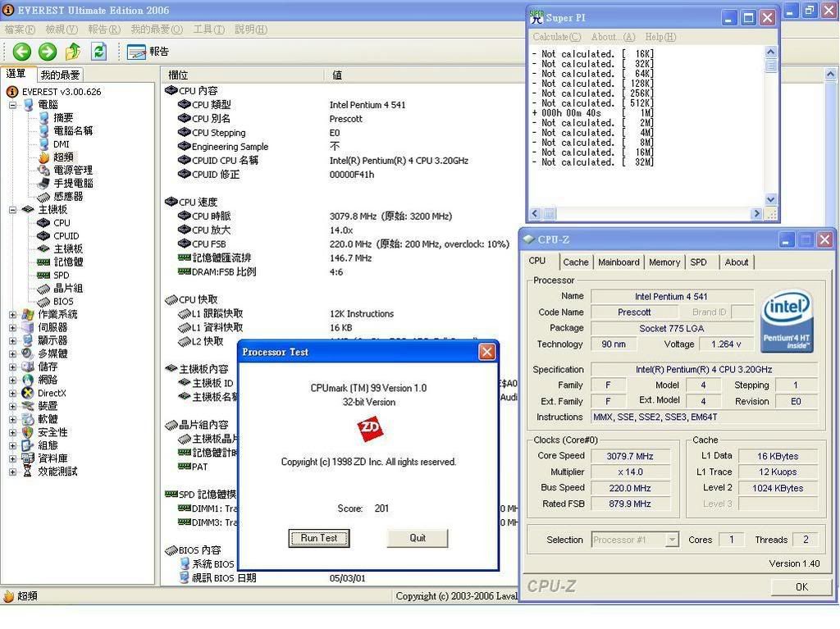The width and height of the screenshot is (840, 629).
Task: Open the Help menu in Super PI
Action: point(660,37)
